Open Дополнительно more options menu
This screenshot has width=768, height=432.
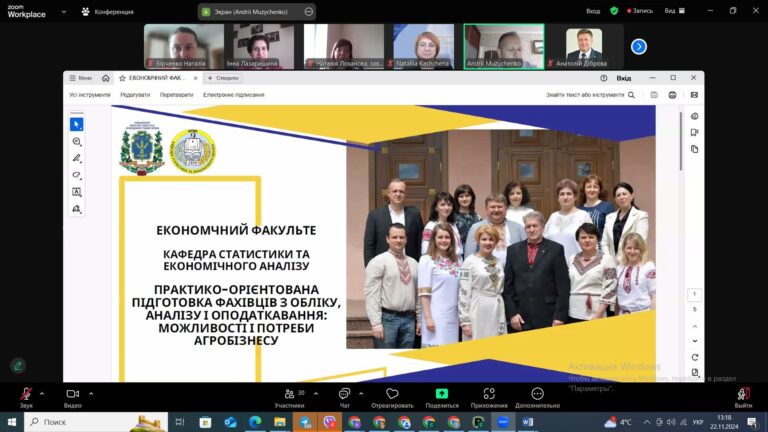point(537,394)
